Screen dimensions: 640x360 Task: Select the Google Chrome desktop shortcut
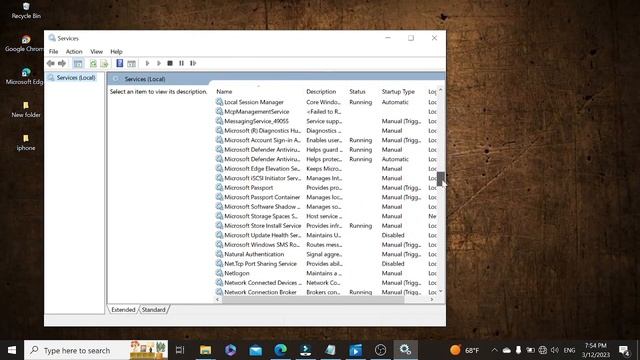tap(24, 44)
